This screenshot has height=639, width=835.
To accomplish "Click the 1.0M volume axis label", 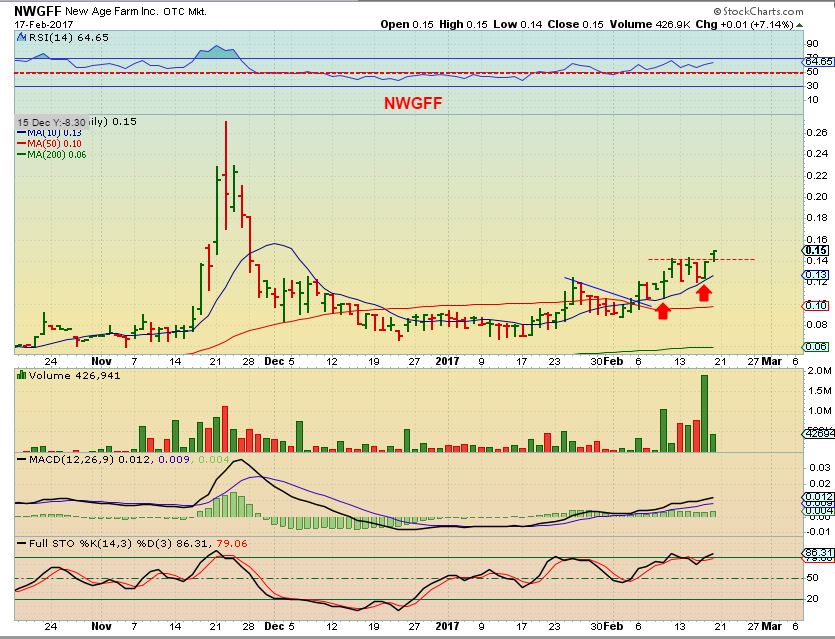I will [x=820, y=411].
